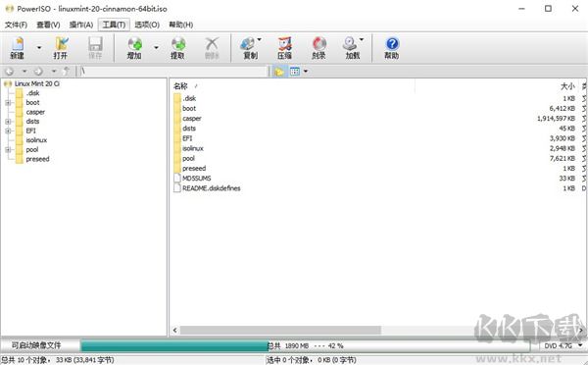Open the dropdown arrow next to New
Image resolution: width=588 pixels, height=365 pixels.
tap(39, 48)
